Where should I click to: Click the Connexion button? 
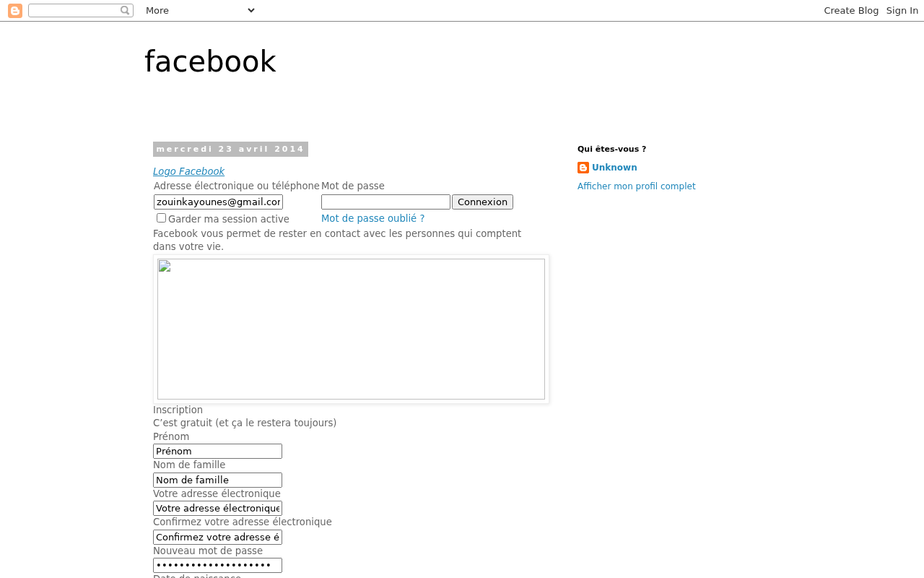tap(482, 202)
